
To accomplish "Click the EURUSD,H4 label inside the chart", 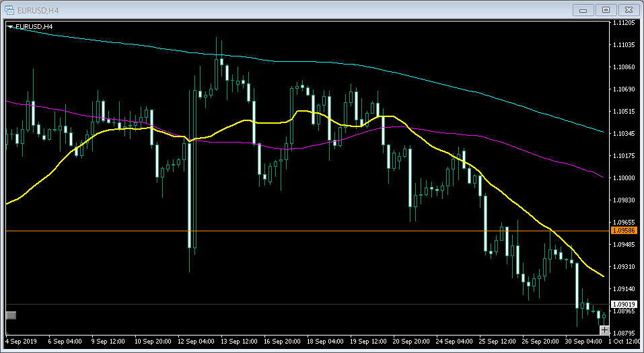I will (x=34, y=27).
